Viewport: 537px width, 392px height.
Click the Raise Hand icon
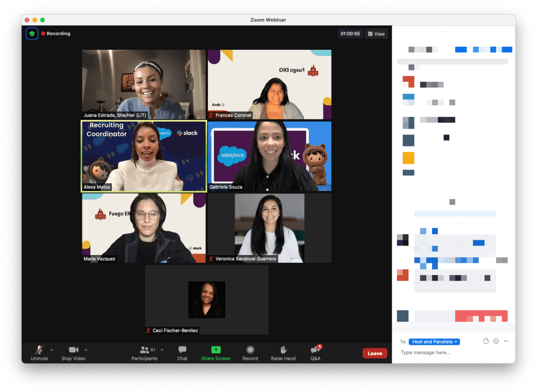click(283, 350)
